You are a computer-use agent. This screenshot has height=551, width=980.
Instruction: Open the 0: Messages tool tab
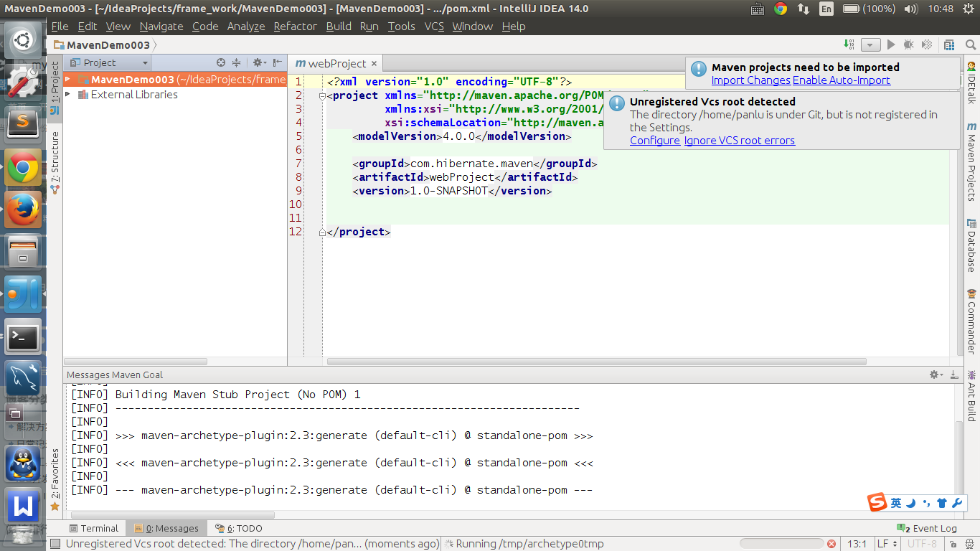click(x=166, y=528)
